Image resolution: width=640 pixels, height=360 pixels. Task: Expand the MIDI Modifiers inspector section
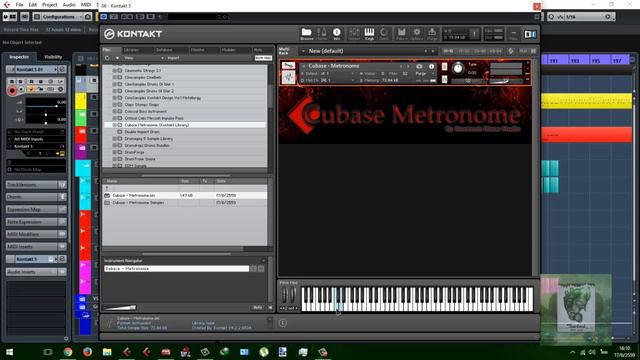36,234
